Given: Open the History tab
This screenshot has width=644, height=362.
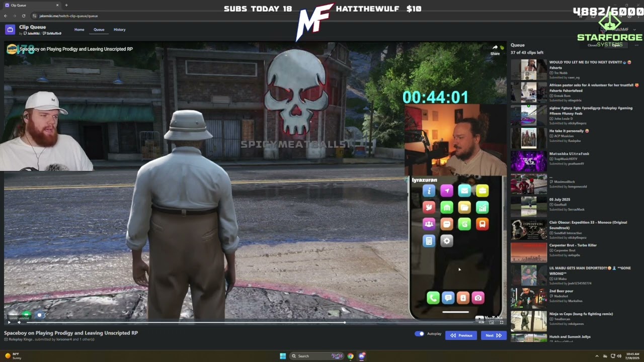Looking at the screenshot, I should pyautogui.click(x=120, y=30).
